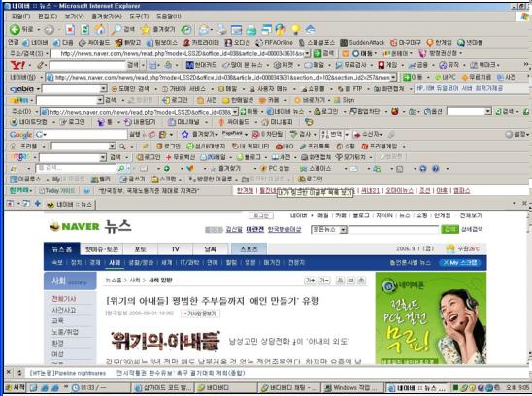Click the 노동/취업 sidebar category
Viewport: 532px width, 396px height.
(65, 332)
